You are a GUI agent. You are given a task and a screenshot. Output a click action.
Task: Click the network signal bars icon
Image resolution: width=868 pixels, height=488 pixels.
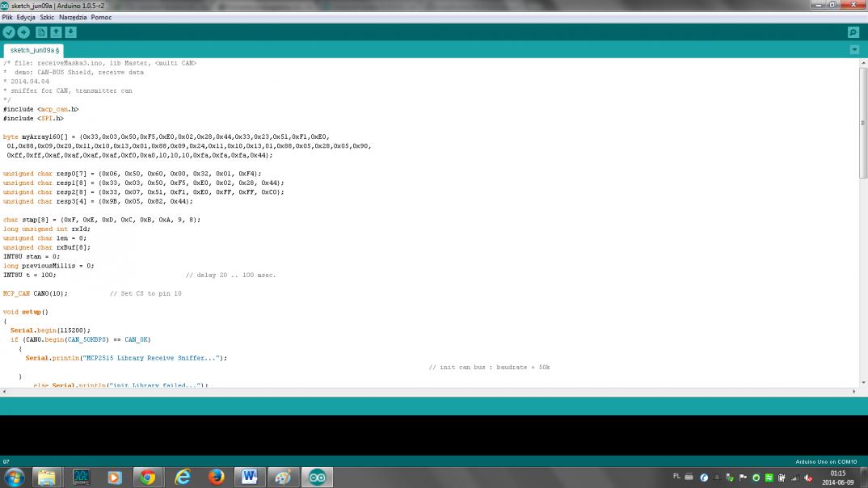coord(795,477)
